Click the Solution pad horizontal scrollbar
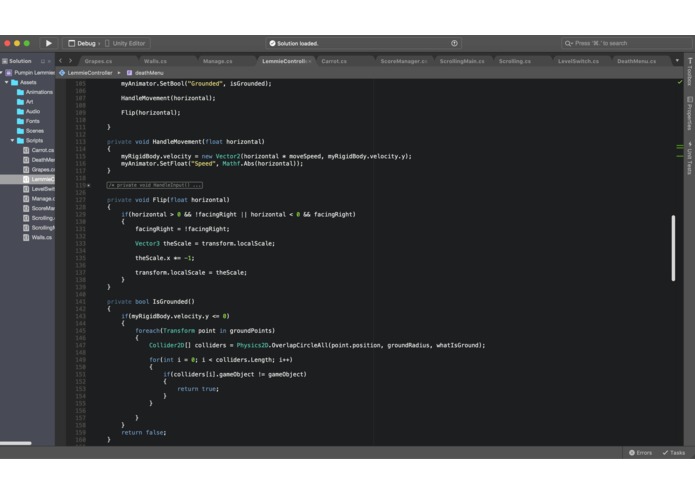 16,443
